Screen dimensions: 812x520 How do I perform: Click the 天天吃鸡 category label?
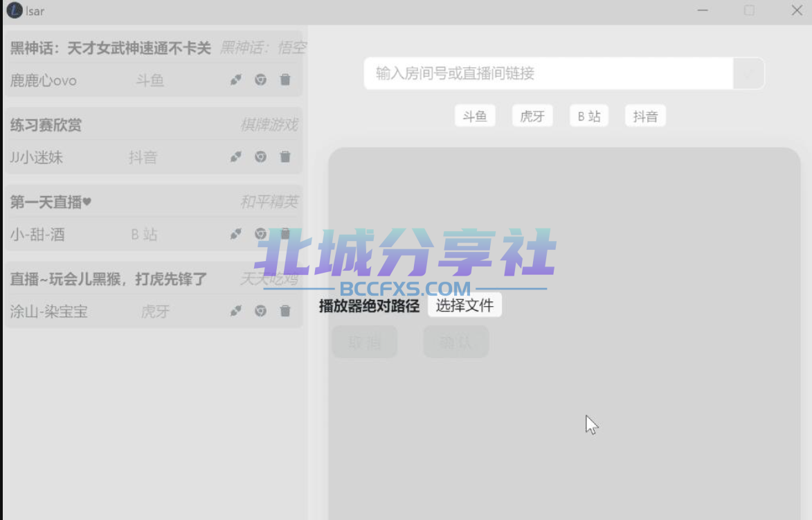pyautogui.click(x=269, y=279)
